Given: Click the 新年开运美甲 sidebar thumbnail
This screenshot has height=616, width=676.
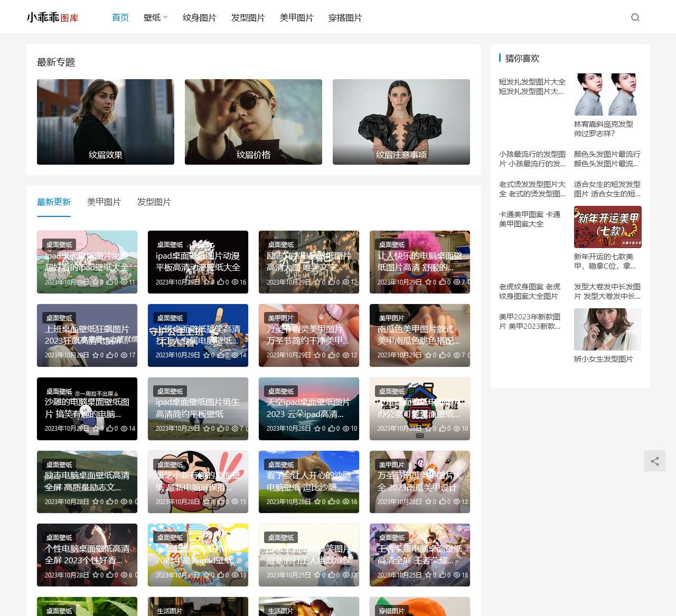Looking at the screenshot, I should point(608,227).
